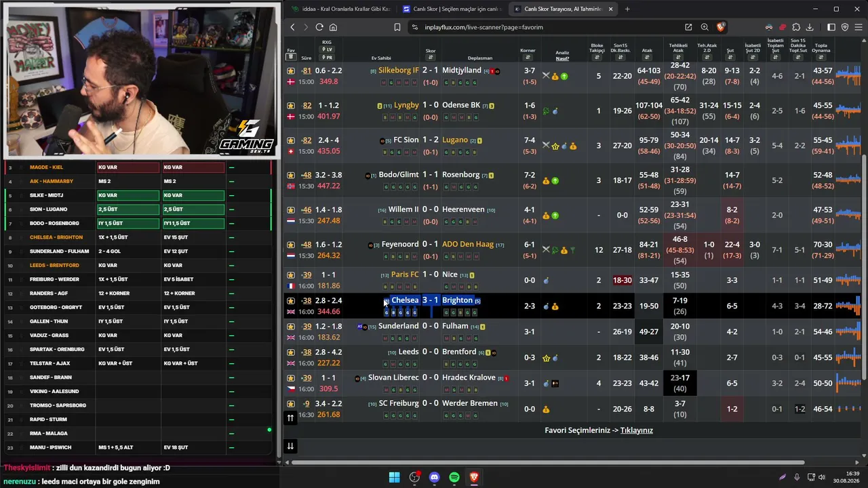Open Brave Shields lion icon
Screen dimensions: 868x488
(720, 27)
